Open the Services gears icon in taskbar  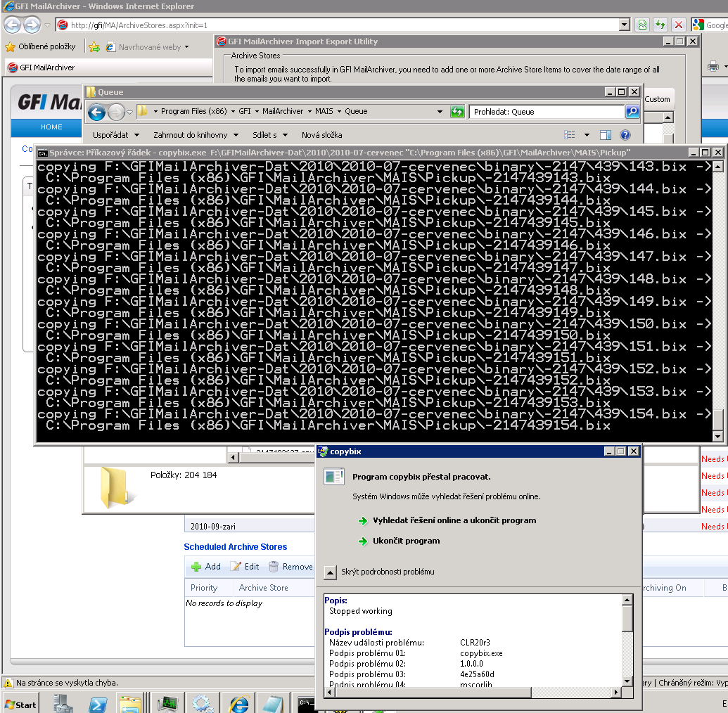coord(203,705)
